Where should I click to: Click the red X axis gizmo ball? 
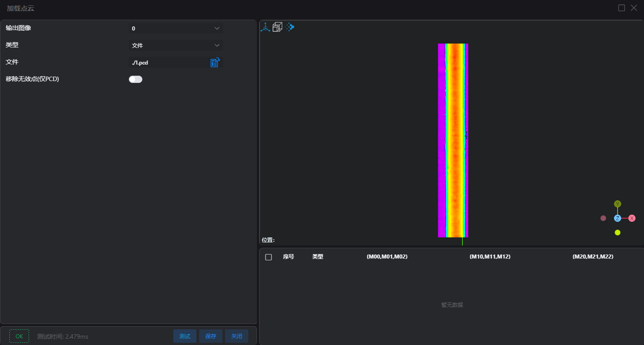tap(632, 218)
